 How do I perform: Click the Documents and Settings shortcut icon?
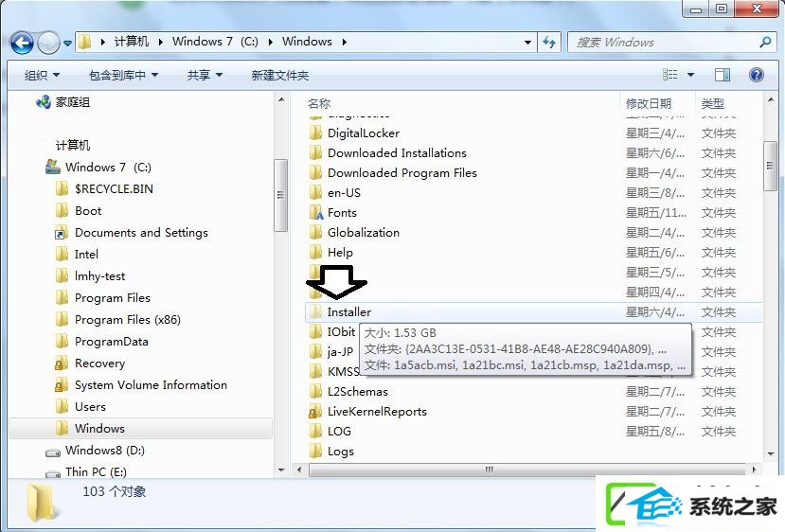coord(62,233)
